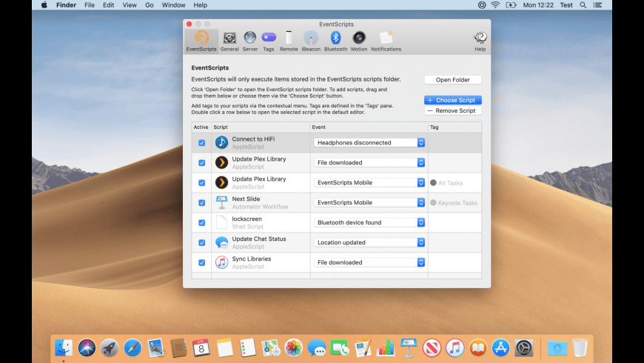Screen dimensions: 644x363
Task: Open the Bluetooth pane
Action: click(x=335, y=40)
